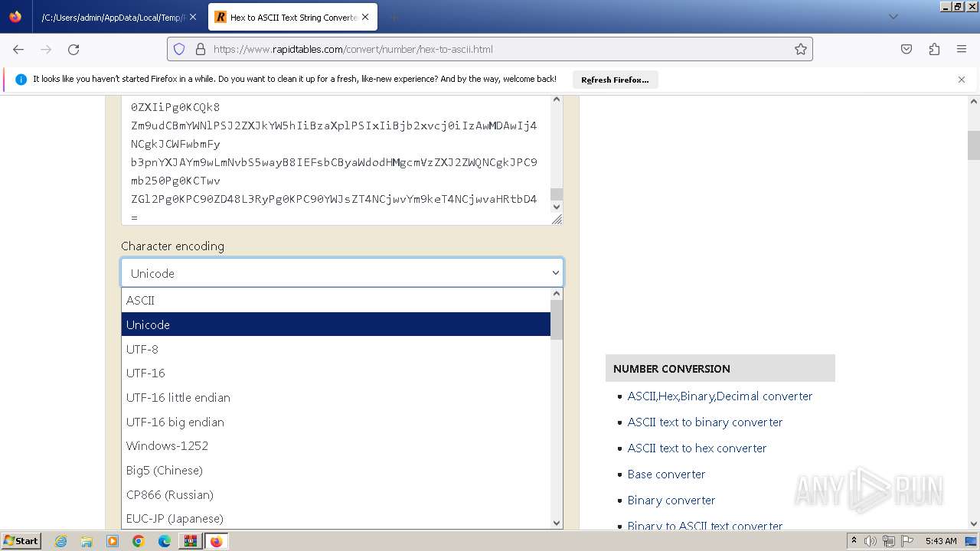980x551 pixels.
Task: Open the Windows Start menu
Action: [21, 541]
